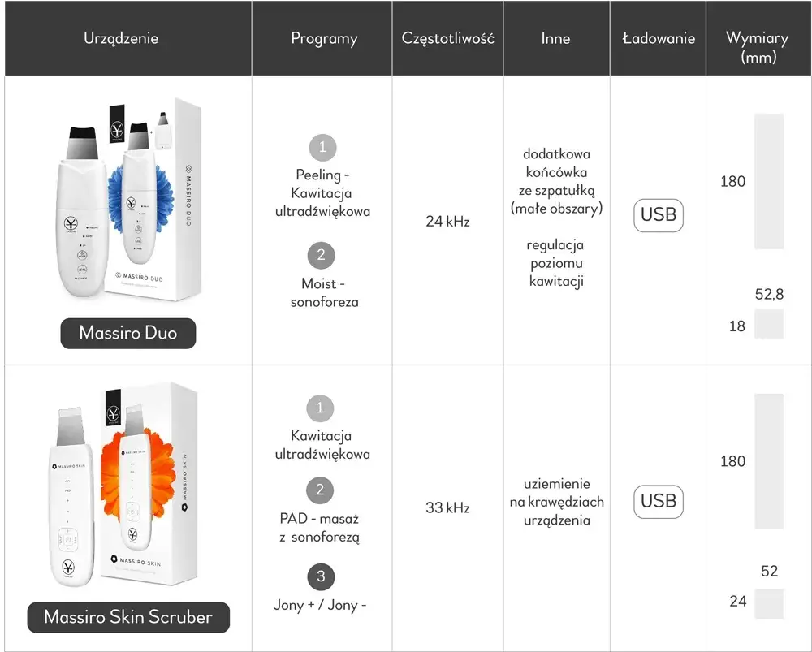Click the Wymiary (mm) column header

tap(758, 47)
